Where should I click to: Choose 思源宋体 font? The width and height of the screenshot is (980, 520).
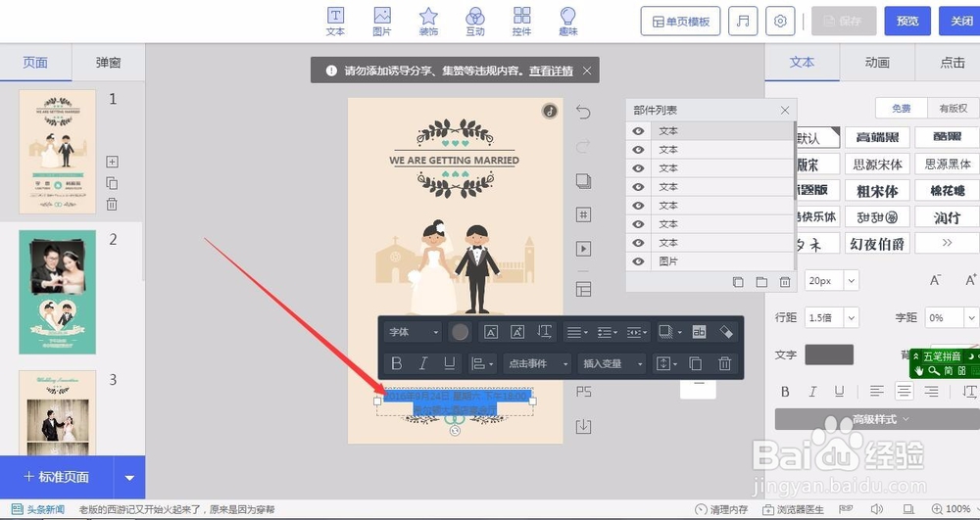[x=877, y=165]
